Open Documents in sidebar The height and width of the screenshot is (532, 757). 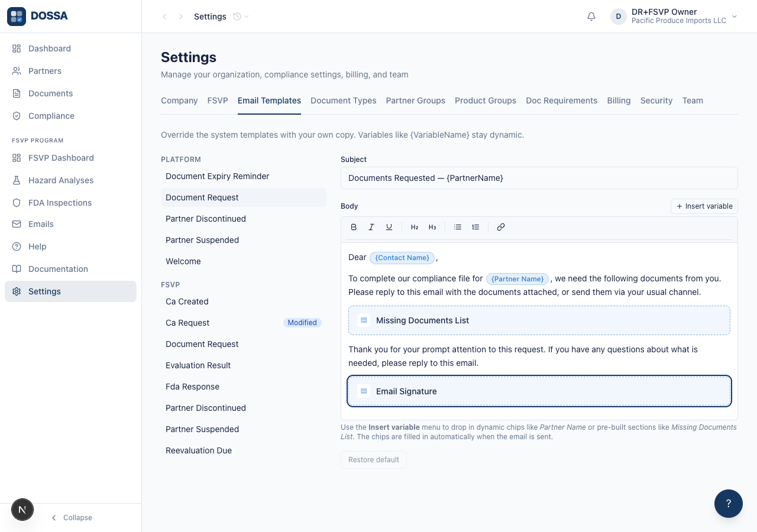point(71,93)
